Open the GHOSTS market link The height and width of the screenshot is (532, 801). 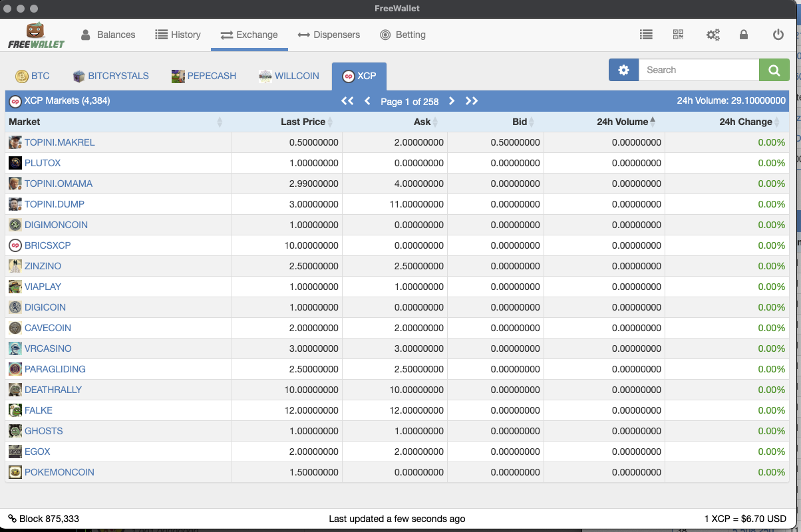pyautogui.click(x=44, y=431)
